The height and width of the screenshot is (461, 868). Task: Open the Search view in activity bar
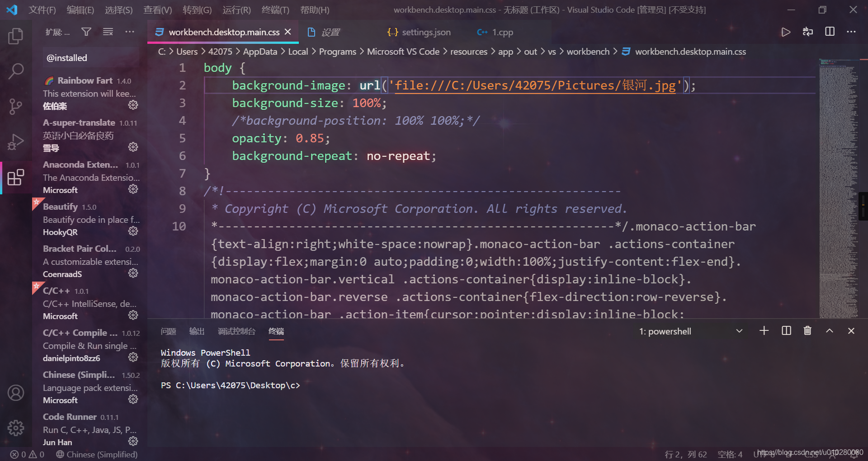(16, 71)
